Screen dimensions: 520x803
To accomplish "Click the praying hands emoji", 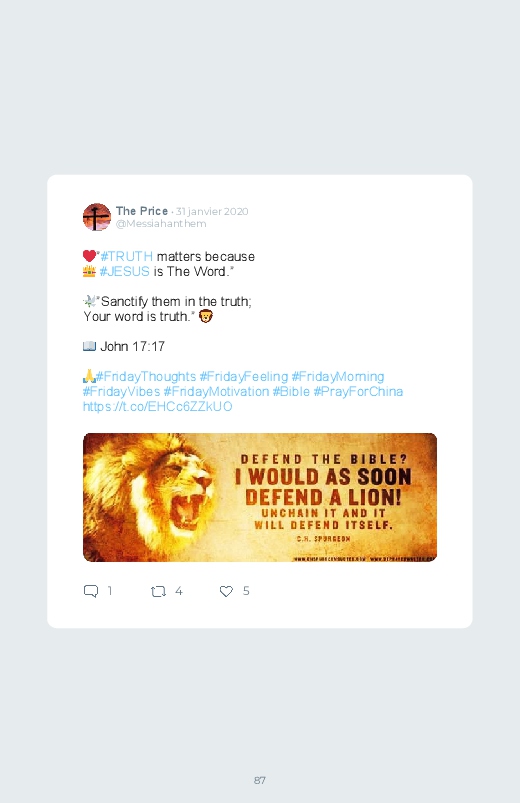I will [x=89, y=376].
